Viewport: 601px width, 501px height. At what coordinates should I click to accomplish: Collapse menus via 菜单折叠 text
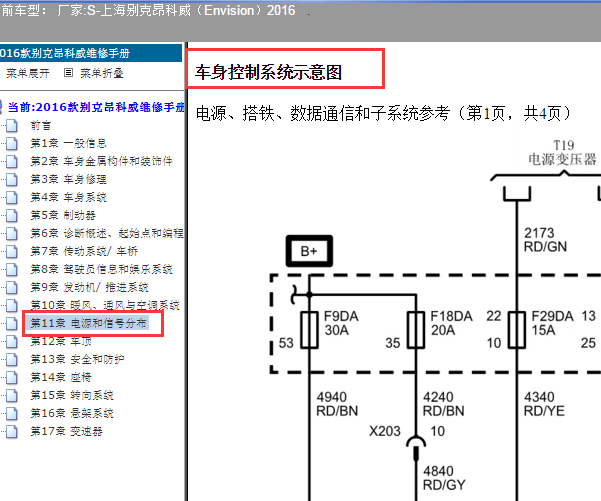(102, 73)
